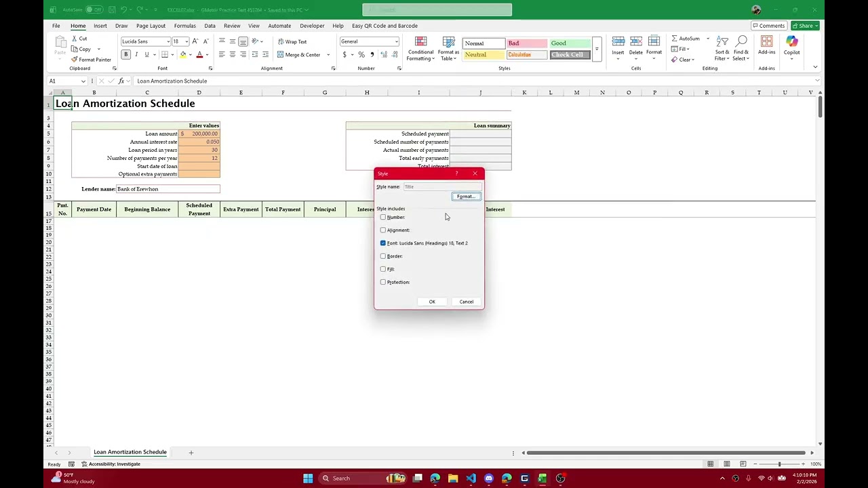Apply Percent Style format
This screenshot has height=488, width=868.
coord(361,54)
